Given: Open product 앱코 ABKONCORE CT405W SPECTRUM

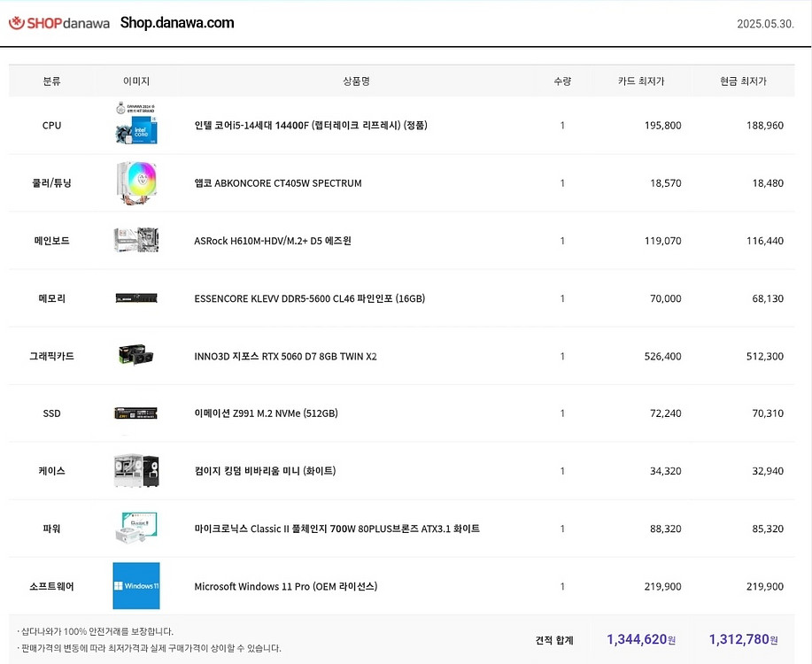Looking at the screenshot, I should coord(278,183).
